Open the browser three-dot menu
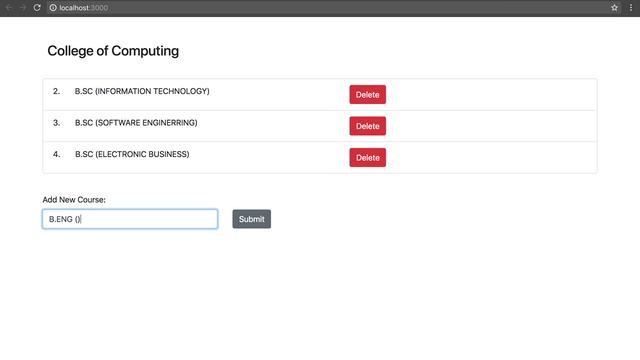Screen dimensions: 640x360 [631, 8]
